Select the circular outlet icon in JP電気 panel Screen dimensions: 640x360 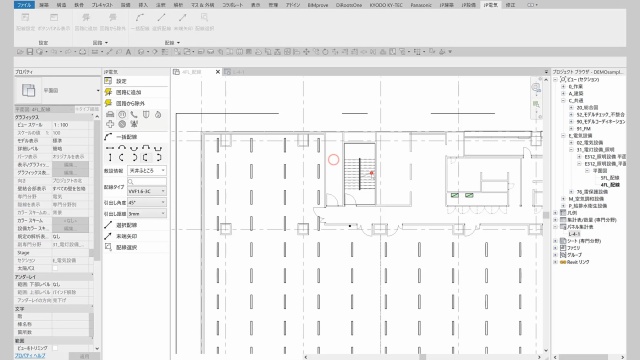pos(122,115)
